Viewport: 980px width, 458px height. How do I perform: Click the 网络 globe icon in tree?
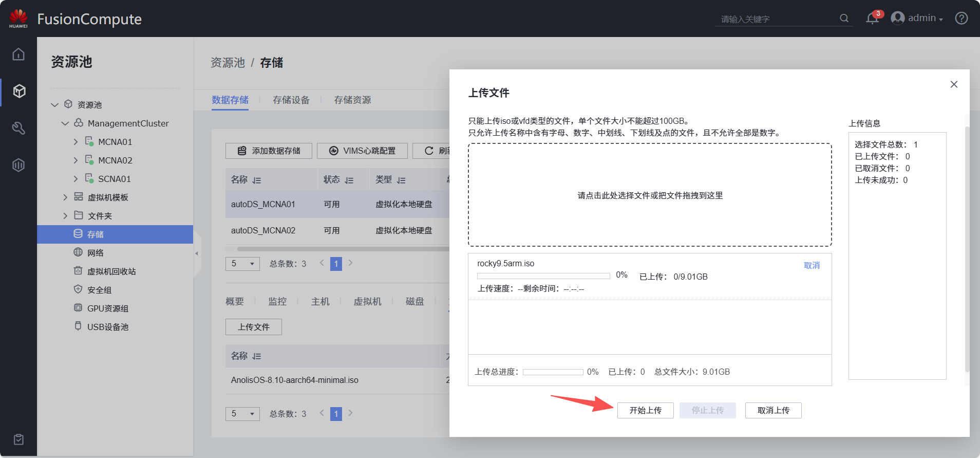[78, 252]
